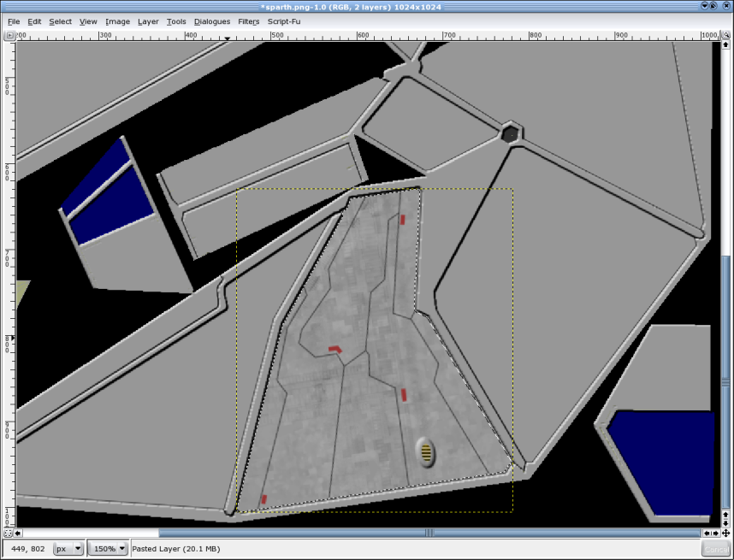Open the Image menu
This screenshot has height=560, width=734.
(117, 21)
